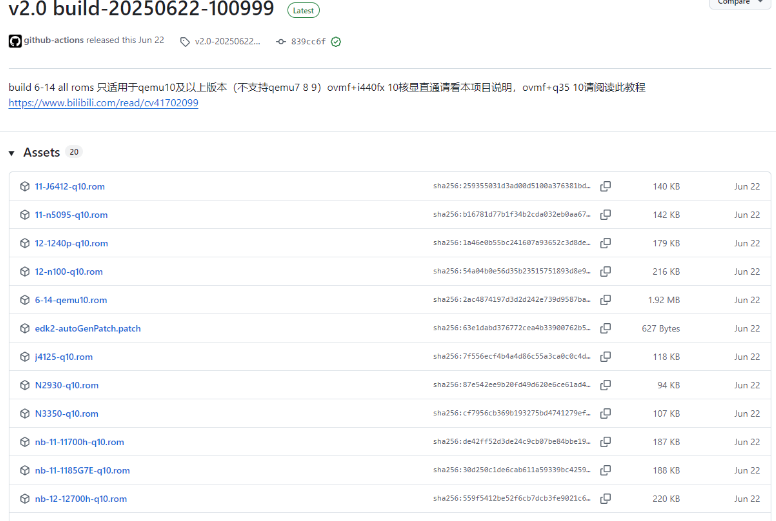776x521 pixels.
Task: Open the v2.0-20250622 tag link
Action: coord(226,42)
